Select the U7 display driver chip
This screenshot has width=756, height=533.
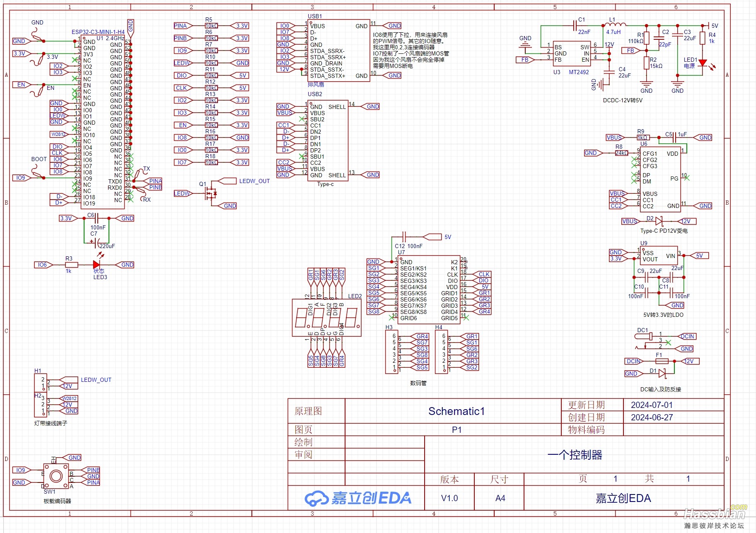tap(429, 289)
